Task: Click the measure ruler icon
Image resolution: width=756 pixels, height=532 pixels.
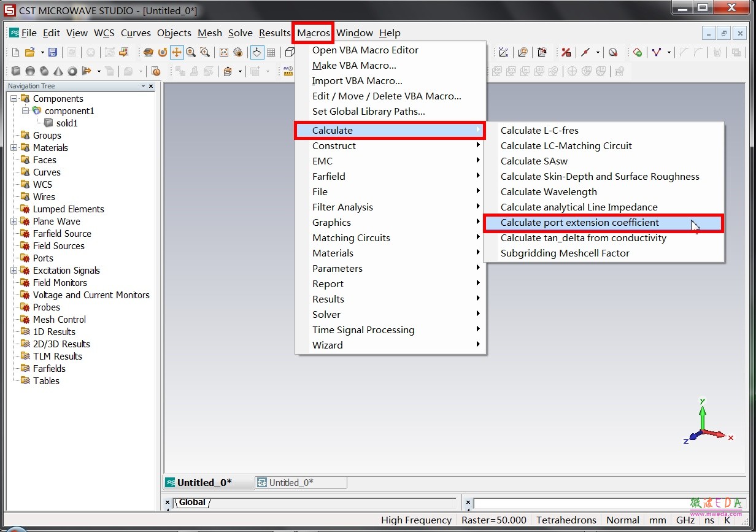Action: 288,71
